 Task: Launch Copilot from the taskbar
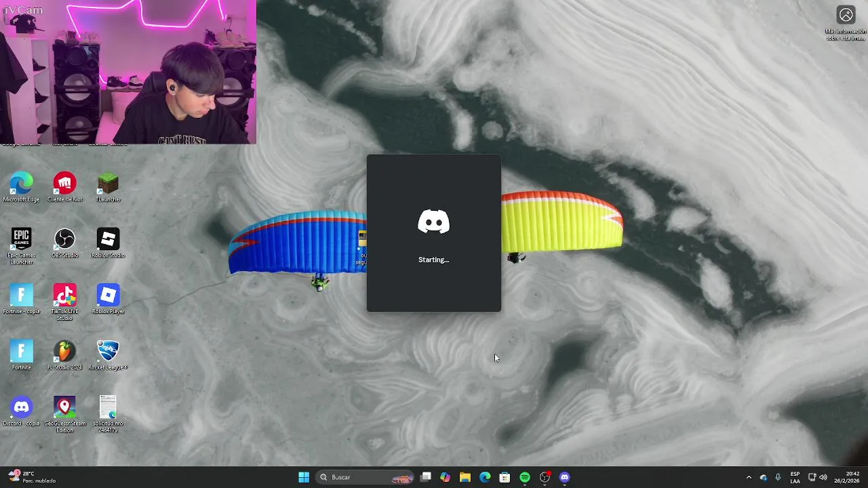(445, 477)
